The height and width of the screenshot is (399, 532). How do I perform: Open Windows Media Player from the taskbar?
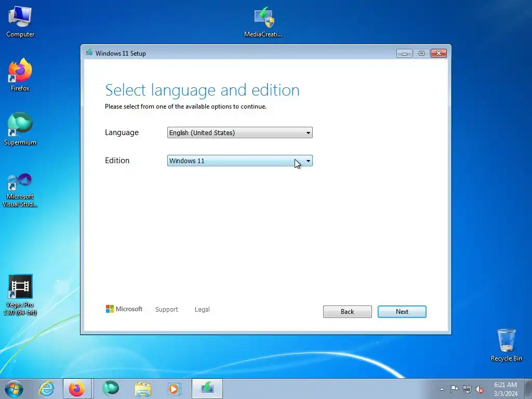tap(175, 389)
